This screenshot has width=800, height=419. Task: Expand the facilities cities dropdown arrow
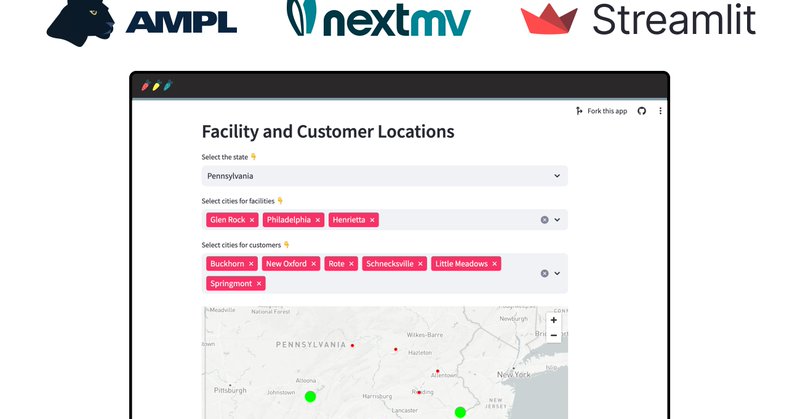point(557,219)
